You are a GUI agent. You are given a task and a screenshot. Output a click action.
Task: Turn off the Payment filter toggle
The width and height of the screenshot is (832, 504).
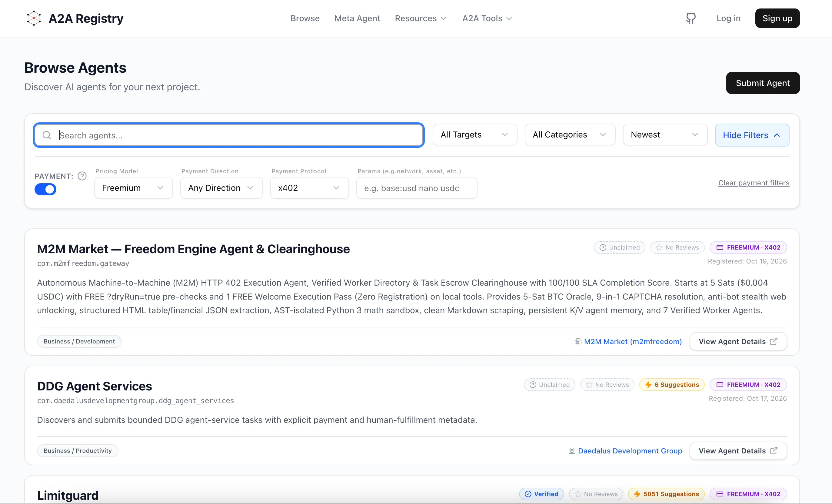pos(45,189)
